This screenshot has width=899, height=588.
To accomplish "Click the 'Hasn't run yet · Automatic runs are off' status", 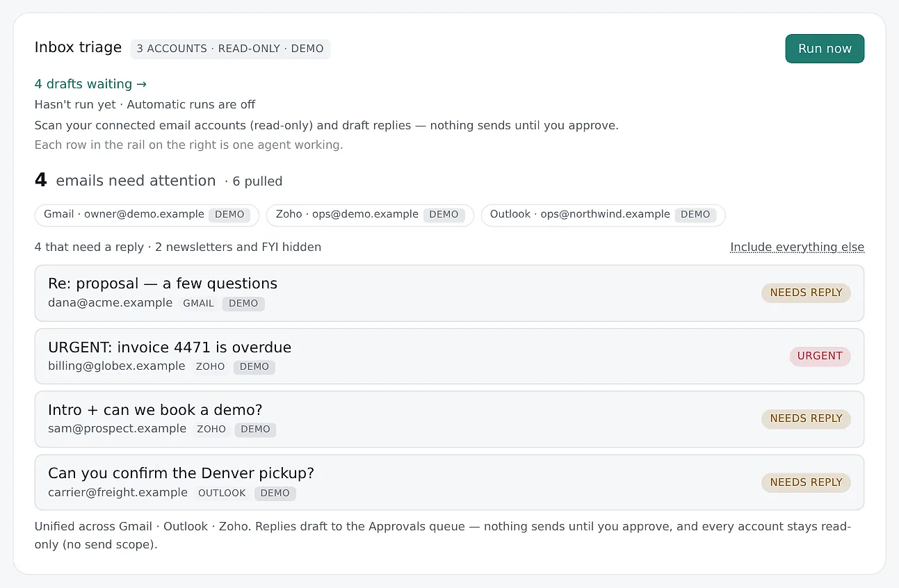I will tap(145, 105).
